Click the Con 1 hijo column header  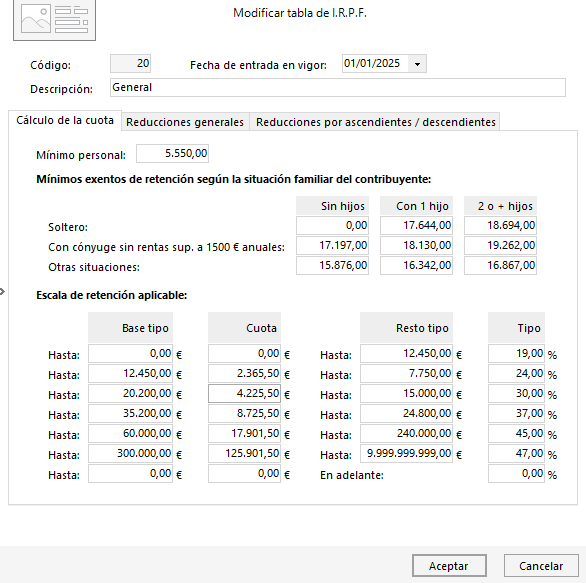tap(416, 206)
